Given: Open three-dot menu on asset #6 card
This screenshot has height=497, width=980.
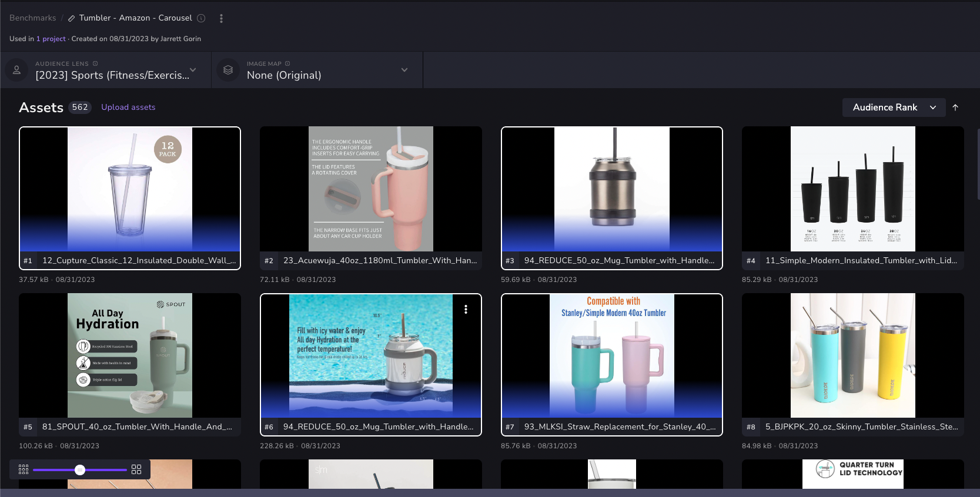Looking at the screenshot, I should tap(466, 310).
